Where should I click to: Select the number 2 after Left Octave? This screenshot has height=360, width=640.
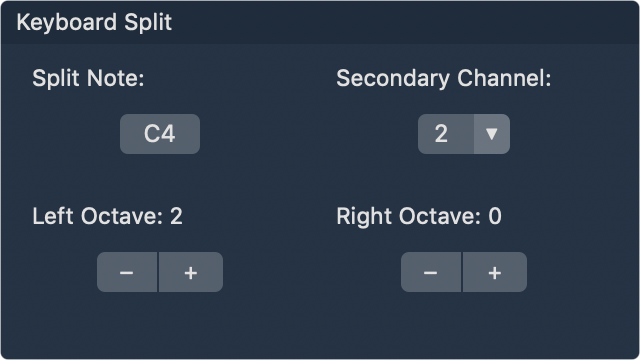click(176, 216)
